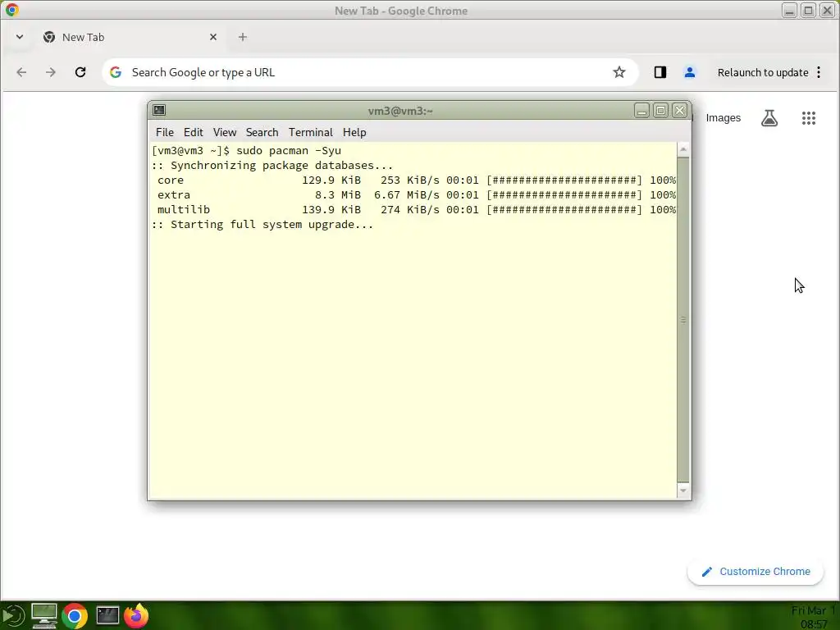Click 'Starting full system upgrade...' text
This screenshot has width=840, height=630.
coord(272,225)
